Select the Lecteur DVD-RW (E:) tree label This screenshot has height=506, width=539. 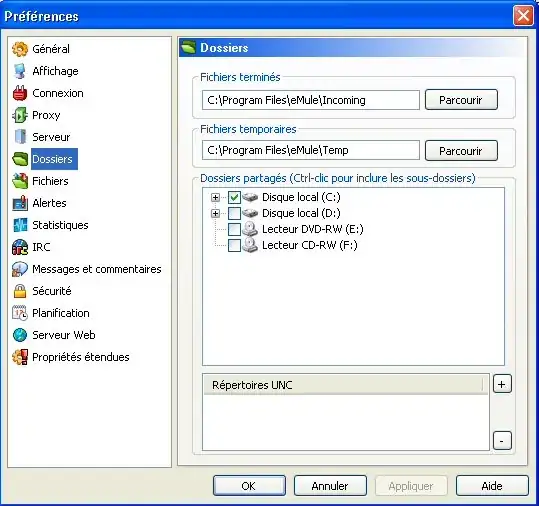(312, 229)
